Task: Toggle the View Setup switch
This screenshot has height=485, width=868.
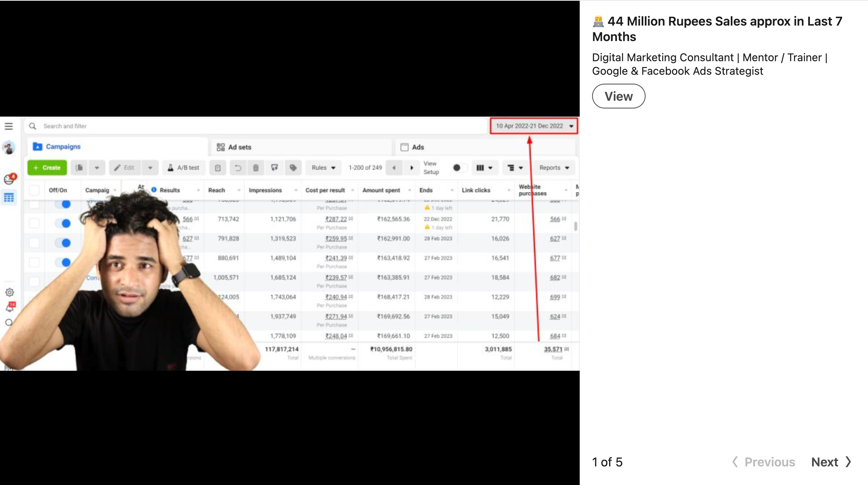Action: (x=459, y=168)
